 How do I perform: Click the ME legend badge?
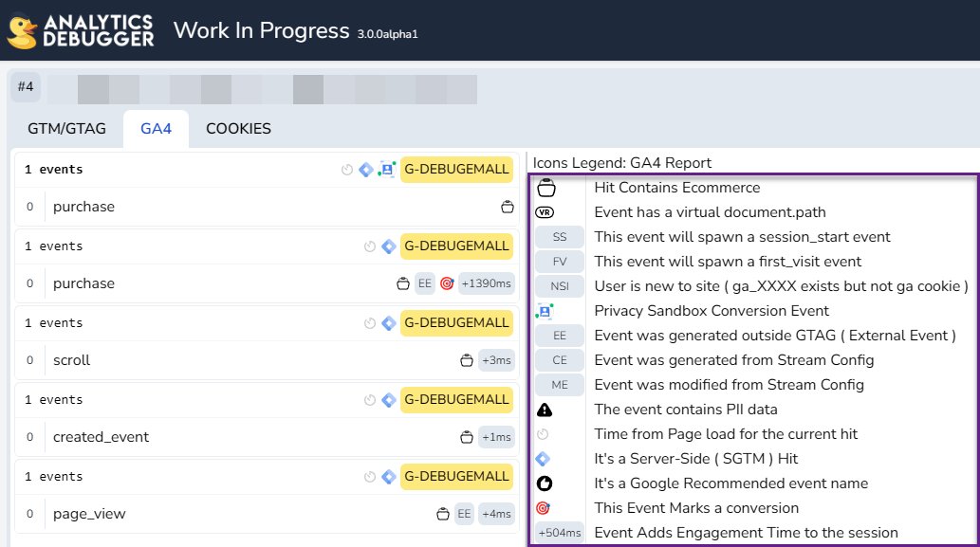click(560, 385)
